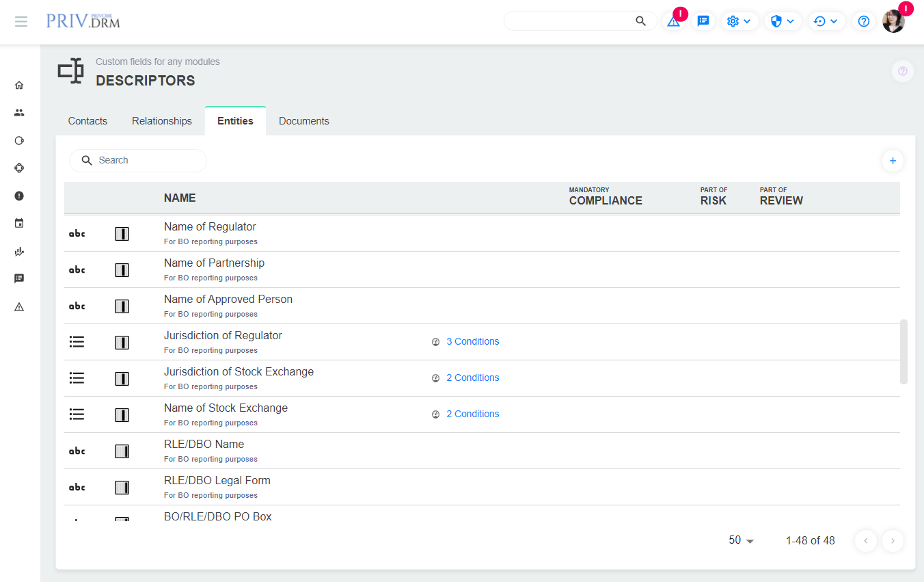Open the analytics chart icon in sidebar

pyautogui.click(x=19, y=252)
